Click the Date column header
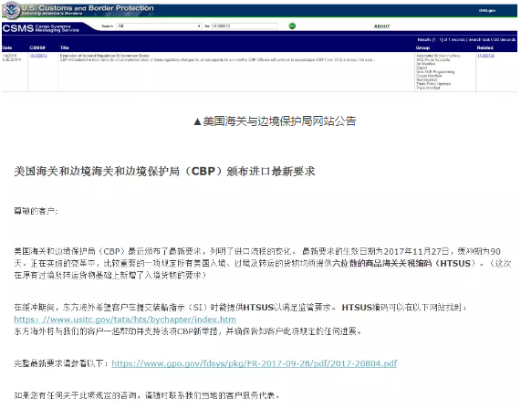 click(x=6, y=47)
